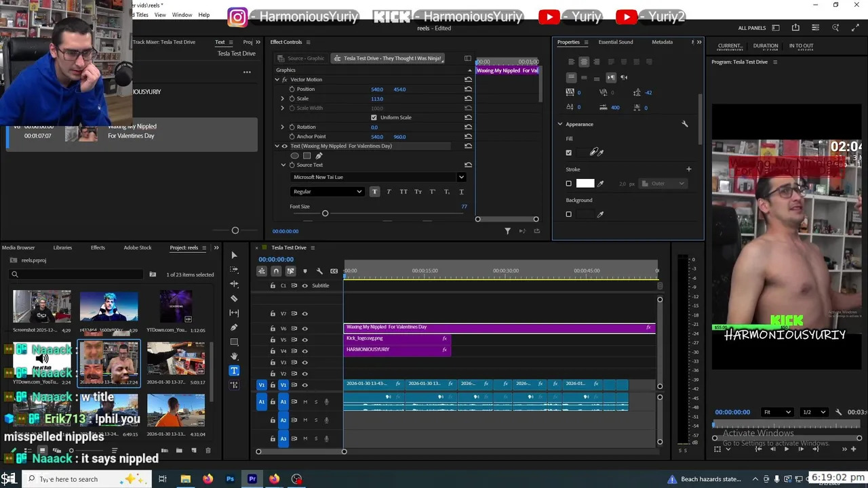The image size is (868, 488).
Task: Collapse the Vector Motion effect
Action: (x=277, y=80)
